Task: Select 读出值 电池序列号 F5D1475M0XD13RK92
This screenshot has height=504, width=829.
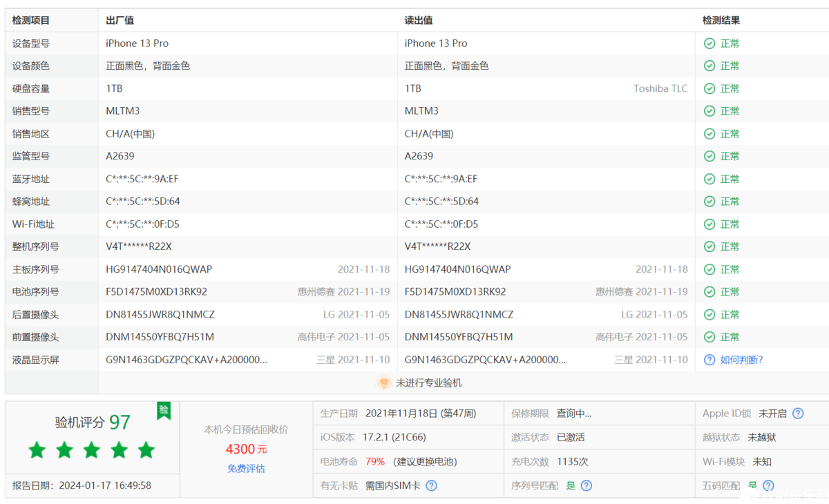Action: (455, 292)
